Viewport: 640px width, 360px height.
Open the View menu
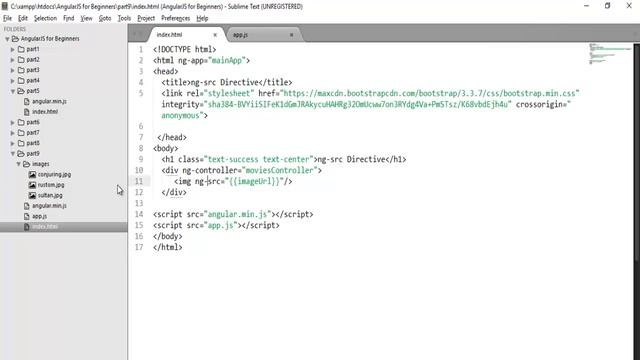(86, 18)
